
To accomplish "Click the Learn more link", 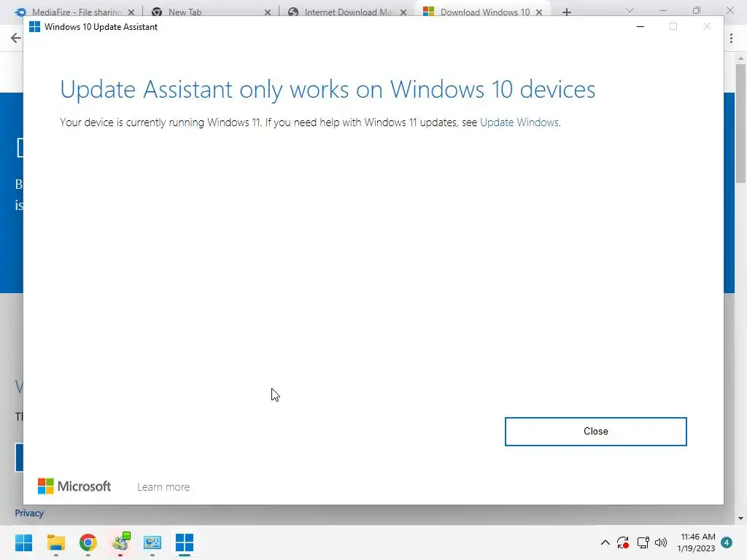I will (x=163, y=487).
